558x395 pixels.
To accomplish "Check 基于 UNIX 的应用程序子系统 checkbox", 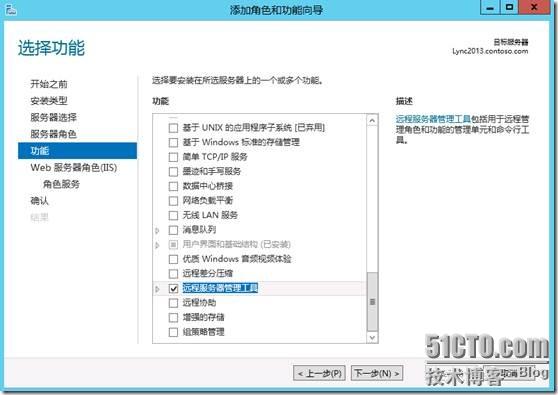I will 173,128.
